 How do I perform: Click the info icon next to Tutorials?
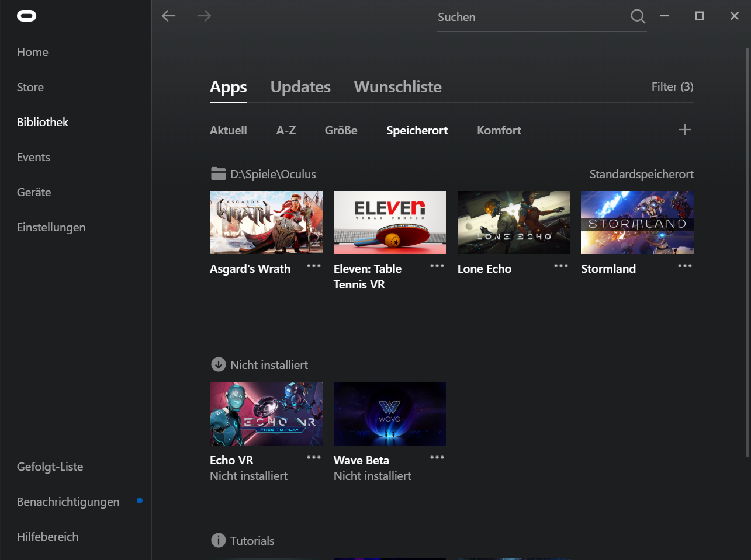coord(217,540)
